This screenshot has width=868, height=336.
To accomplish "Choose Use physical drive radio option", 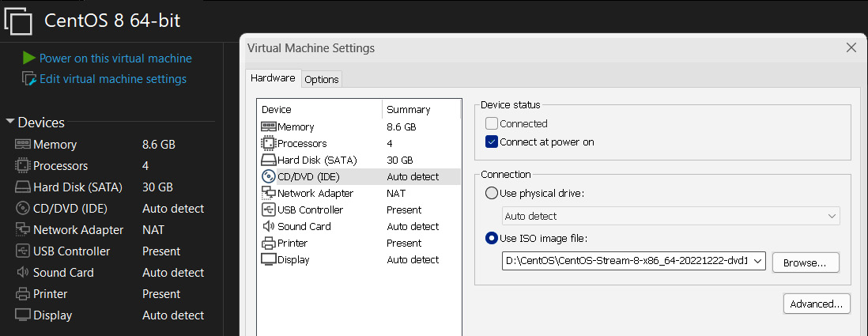I will click(491, 193).
